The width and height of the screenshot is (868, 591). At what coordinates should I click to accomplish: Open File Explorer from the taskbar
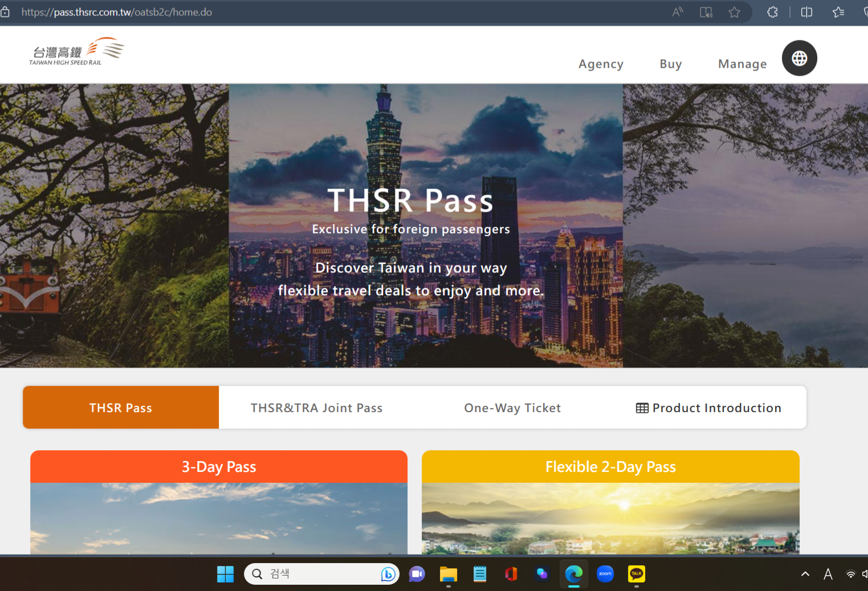point(449,574)
